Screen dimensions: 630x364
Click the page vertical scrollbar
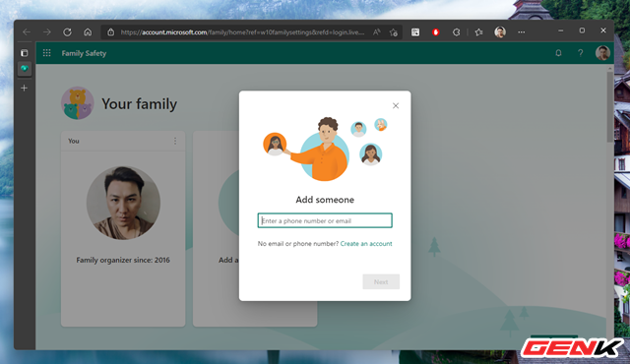tap(610, 106)
